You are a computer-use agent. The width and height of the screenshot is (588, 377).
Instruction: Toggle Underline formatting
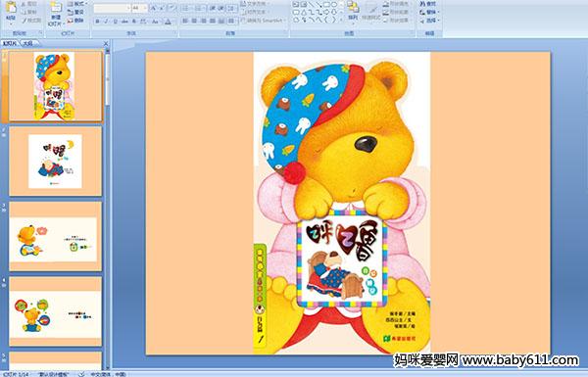[x=115, y=22]
